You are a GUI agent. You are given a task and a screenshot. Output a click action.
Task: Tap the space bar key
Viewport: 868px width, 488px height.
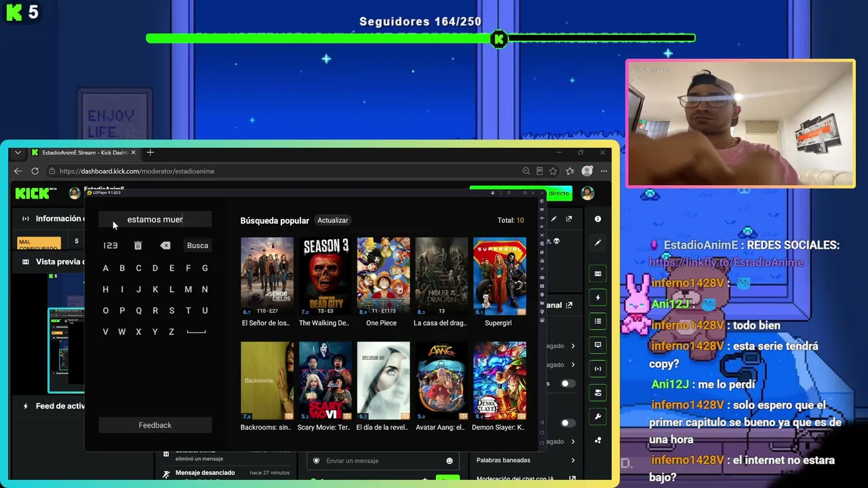pyautogui.click(x=196, y=332)
